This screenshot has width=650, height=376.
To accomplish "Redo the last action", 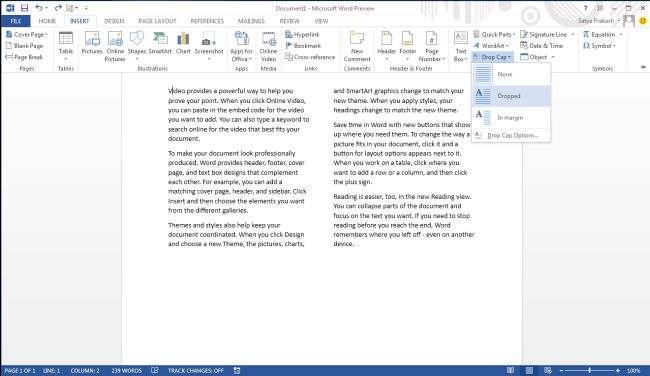I will tap(58, 8).
